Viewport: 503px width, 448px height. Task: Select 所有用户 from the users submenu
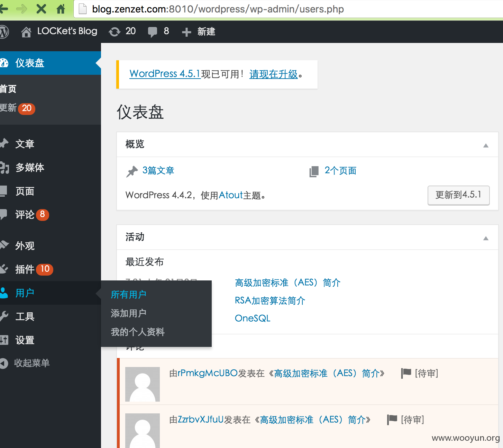(129, 295)
